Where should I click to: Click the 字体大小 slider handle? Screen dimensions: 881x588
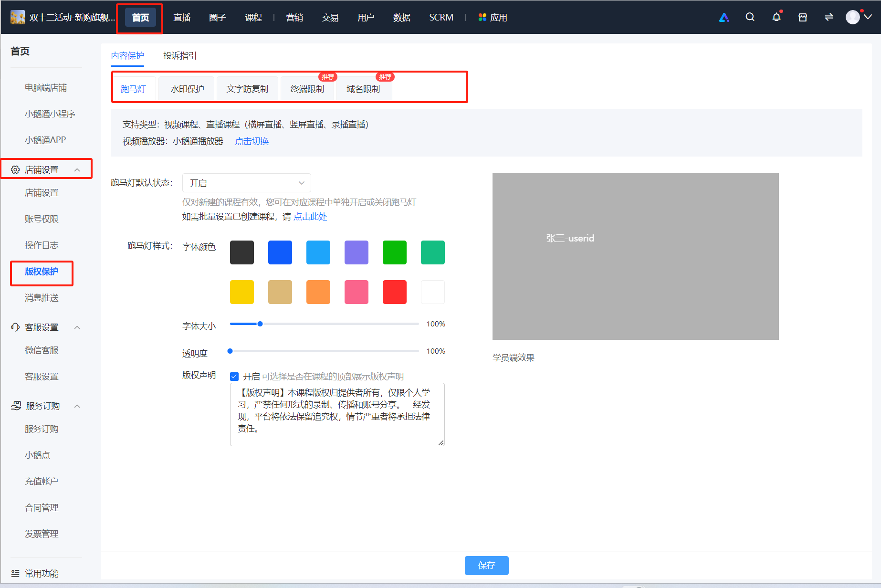[x=260, y=324]
